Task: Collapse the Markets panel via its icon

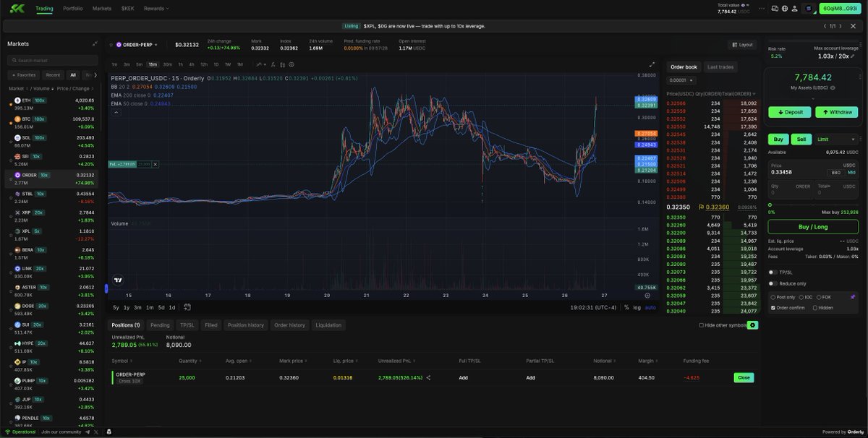Action: (94, 43)
